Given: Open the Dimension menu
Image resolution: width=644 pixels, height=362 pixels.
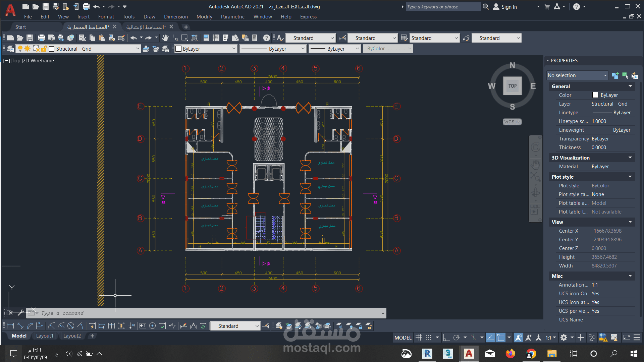Looking at the screenshot, I should (176, 17).
